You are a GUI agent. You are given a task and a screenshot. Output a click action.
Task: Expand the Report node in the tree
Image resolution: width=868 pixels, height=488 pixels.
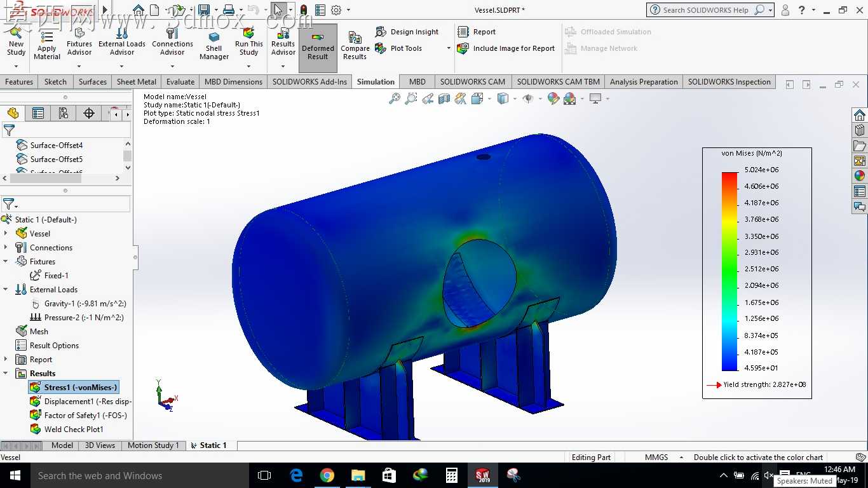coord(6,360)
